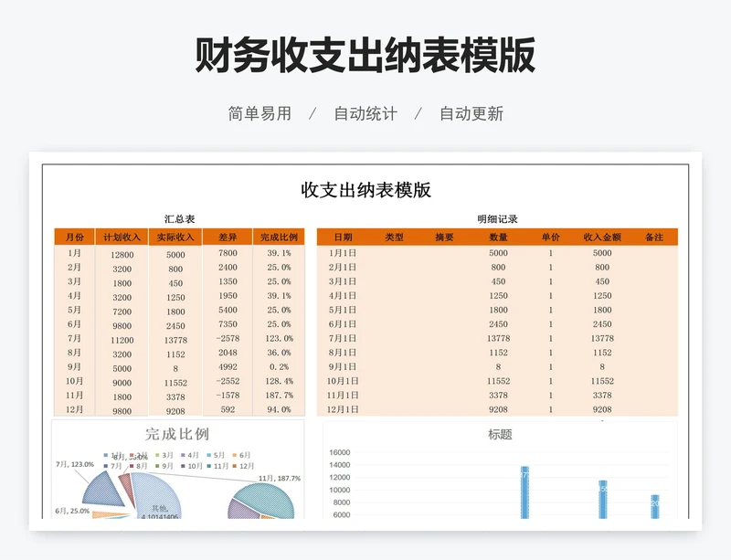Click the 123.0% cell in the summary table
Screen dimensions: 731x560
[x=279, y=338]
